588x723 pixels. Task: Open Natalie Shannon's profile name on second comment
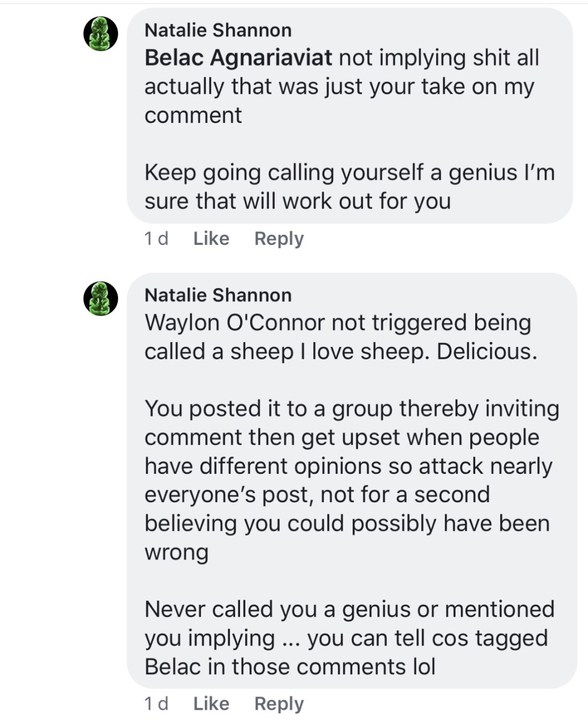pyautogui.click(x=218, y=295)
